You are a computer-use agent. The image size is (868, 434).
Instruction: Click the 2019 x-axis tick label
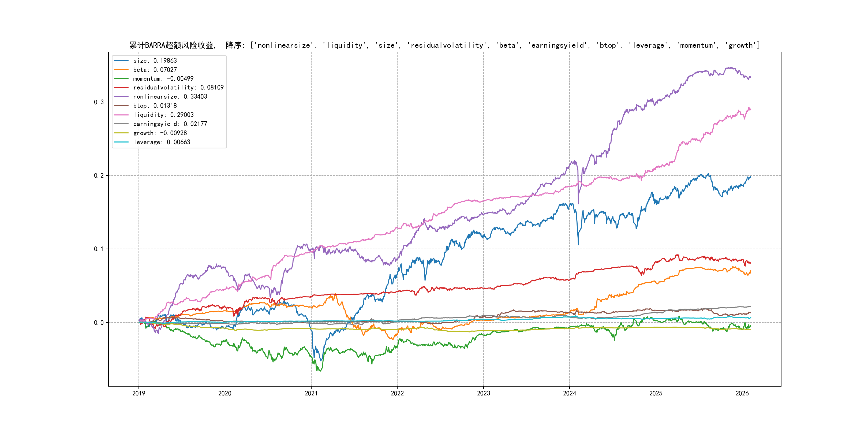[139, 393]
